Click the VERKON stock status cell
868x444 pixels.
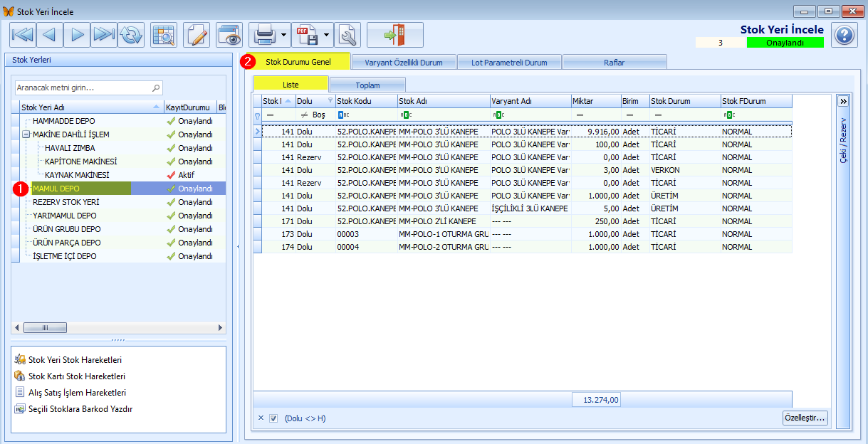(685, 170)
